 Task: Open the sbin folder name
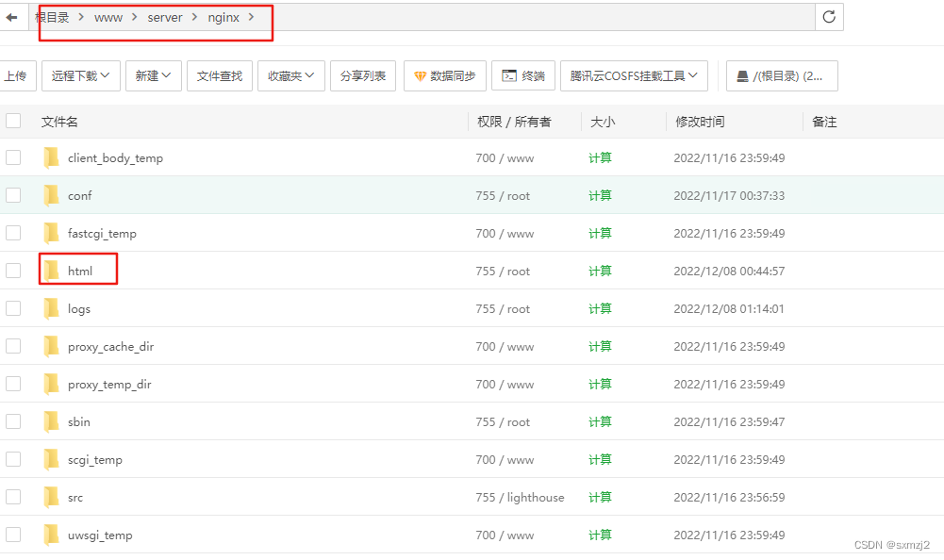pyautogui.click(x=79, y=422)
